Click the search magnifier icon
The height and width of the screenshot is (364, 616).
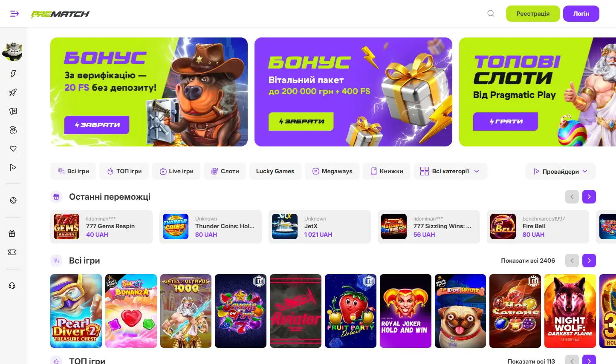pyautogui.click(x=491, y=14)
